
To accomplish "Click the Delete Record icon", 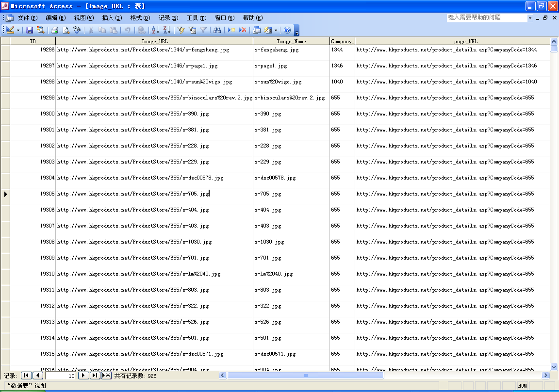I will (243, 30).
